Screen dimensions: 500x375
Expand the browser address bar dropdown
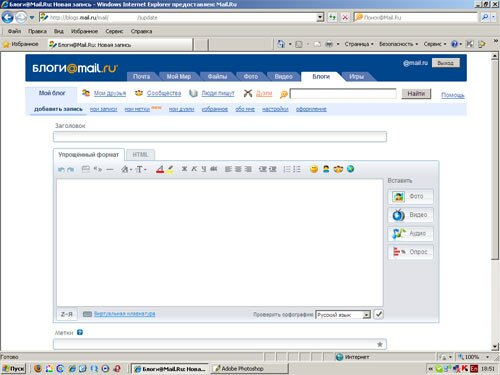(320, 17)
